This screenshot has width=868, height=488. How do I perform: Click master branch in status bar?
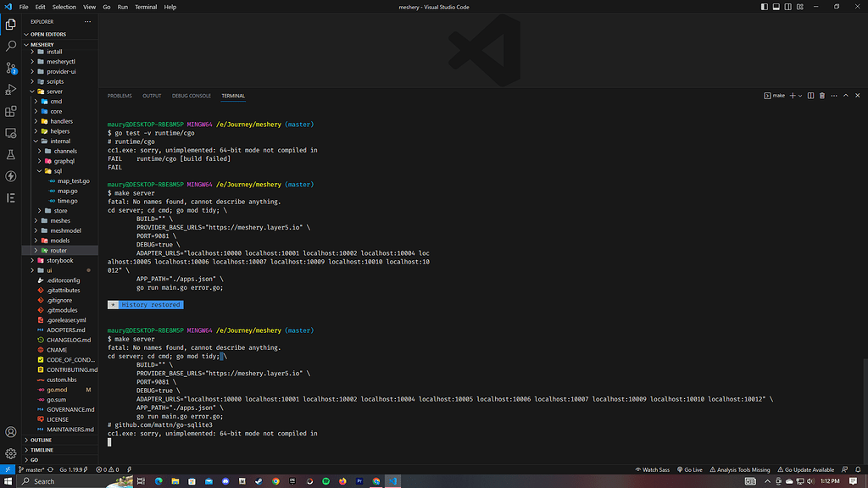(x=31, y=469)
